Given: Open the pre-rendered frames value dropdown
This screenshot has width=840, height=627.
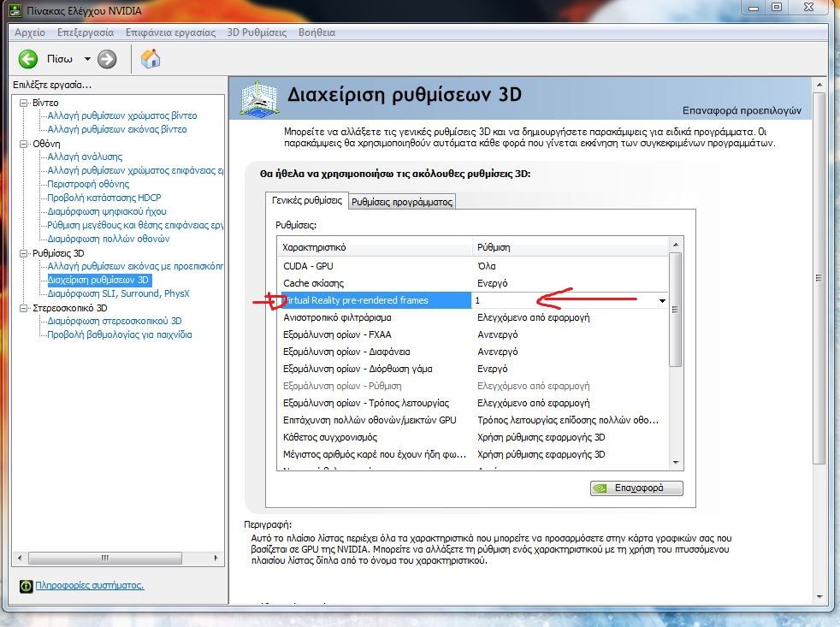Looking at the screenshot, I should point(662,300).
